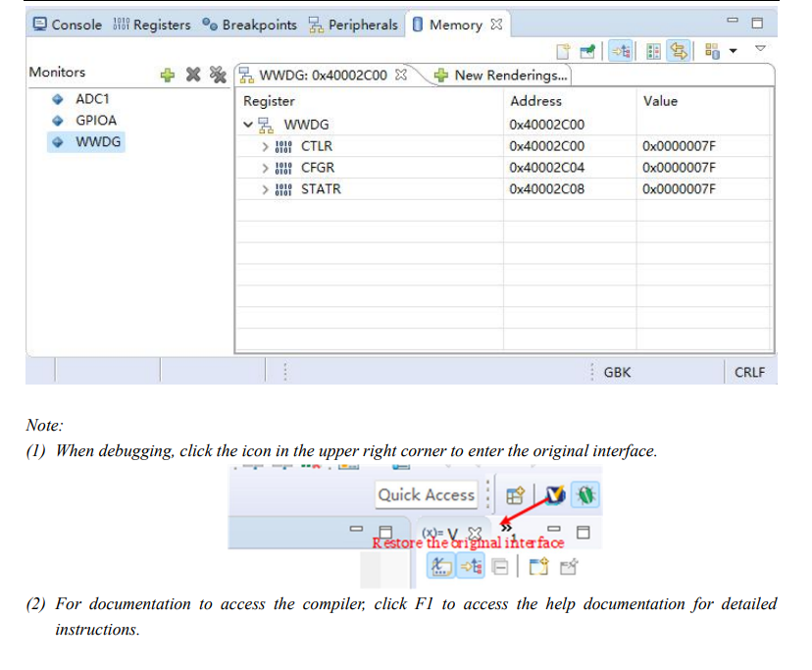Screen dimensions: 812x670
Task: Switch to the Breakpoints tab
Action: [x=250, y=25]
